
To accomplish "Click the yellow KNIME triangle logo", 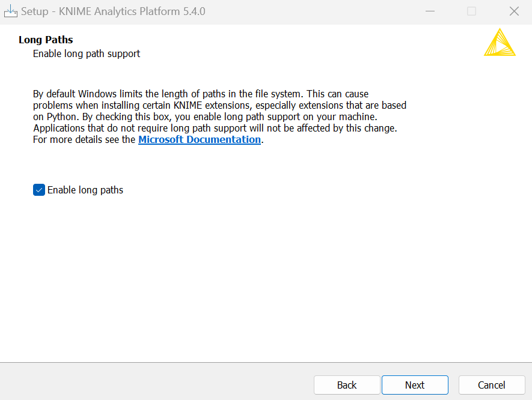I will (x=500, y=43).
